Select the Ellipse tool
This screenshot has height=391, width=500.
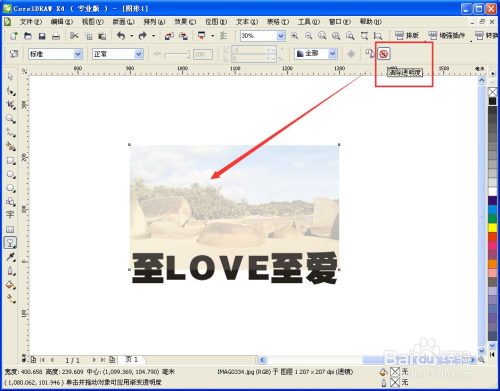click(x=10, y=174)
